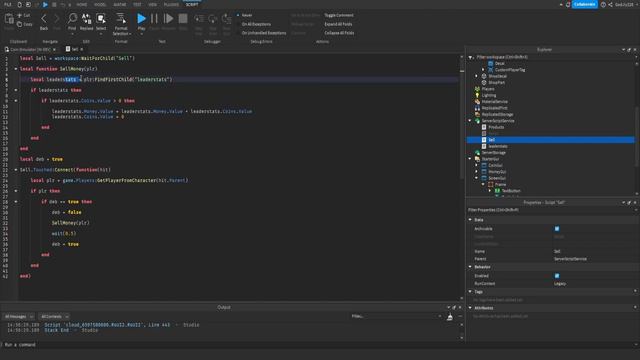640x360 pixels.
Task: Expand the CoinGui node in Explorer
Action: (477, 165)
